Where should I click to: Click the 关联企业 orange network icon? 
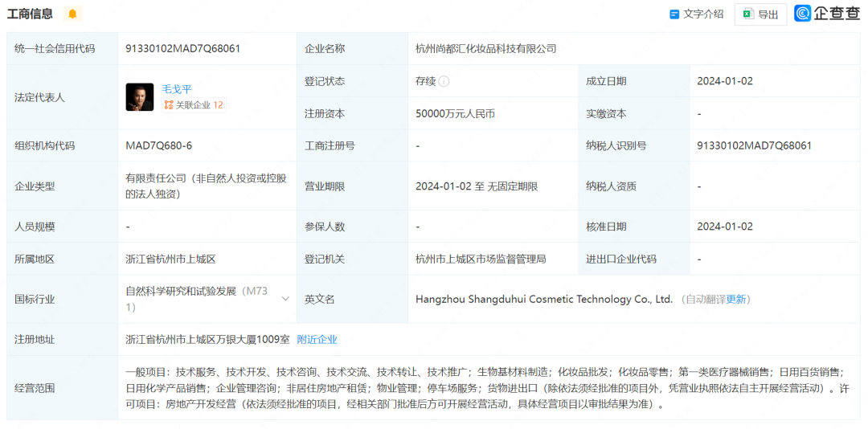point(168,105)
